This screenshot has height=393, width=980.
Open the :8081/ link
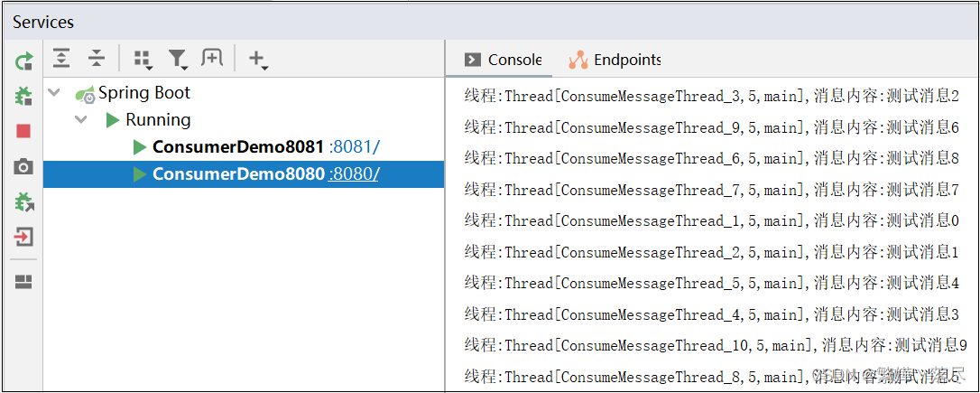(x=355, y=147)
